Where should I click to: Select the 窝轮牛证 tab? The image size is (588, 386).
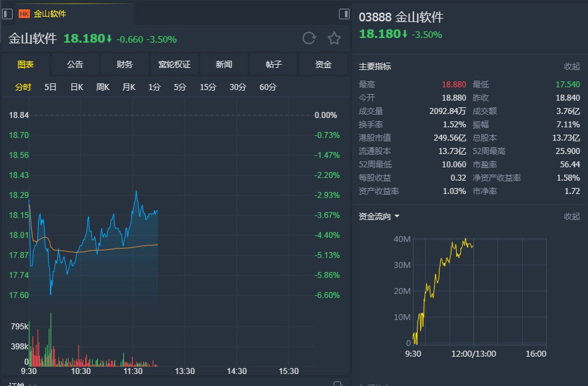click(x=174, y=65)
